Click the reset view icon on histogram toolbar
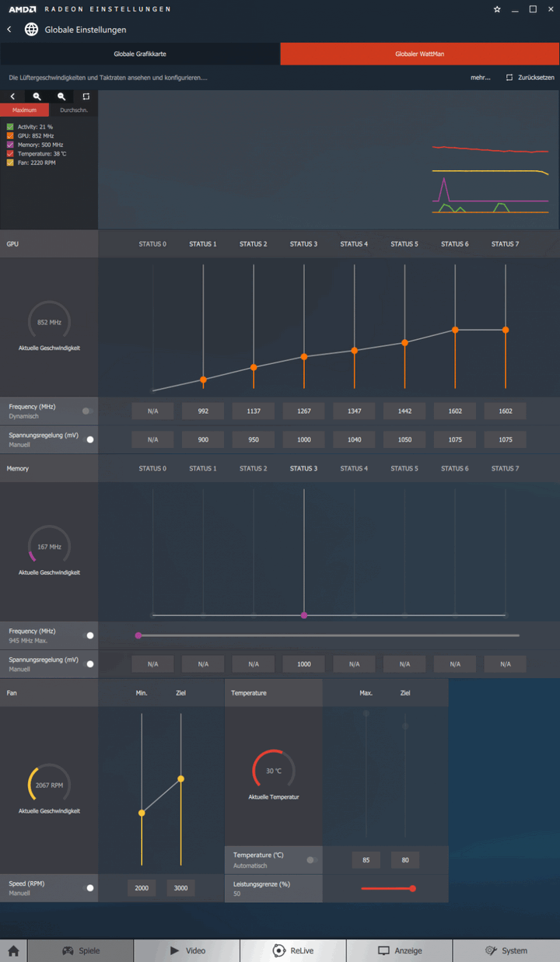Viewport: 560px width, 962px height. tap(86, 96)
